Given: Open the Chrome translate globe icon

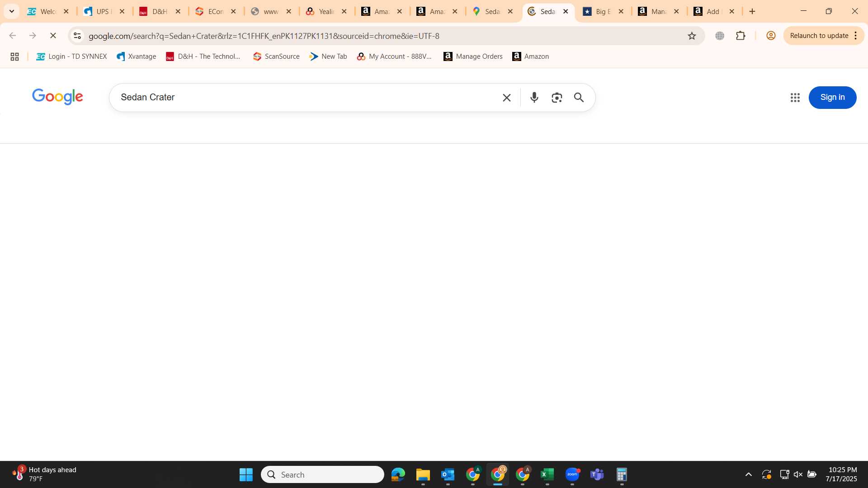Looking at the screenshot, I should click(x=720, y=36).
